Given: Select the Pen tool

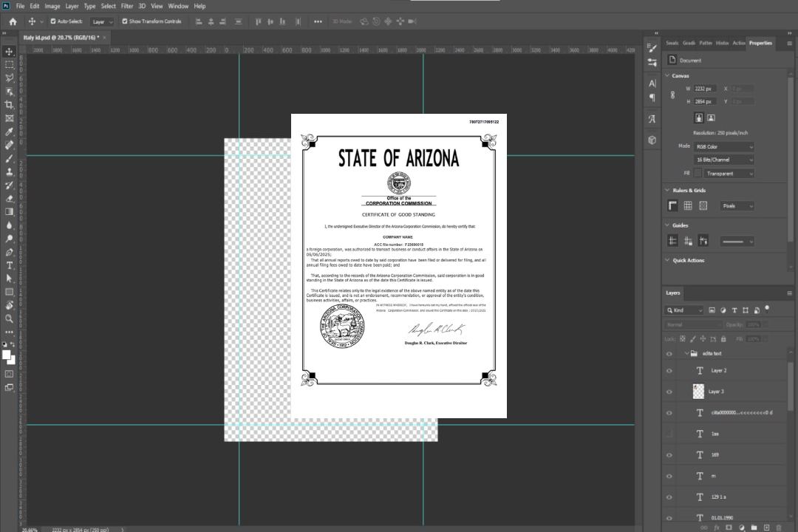Looking at the screenshot, I should [x=9, y=252].
